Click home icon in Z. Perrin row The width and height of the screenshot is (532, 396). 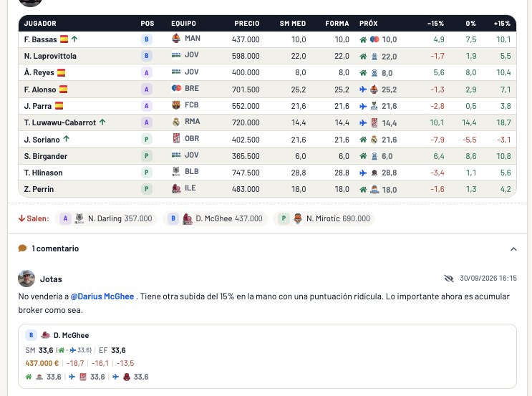click(363, 189)
